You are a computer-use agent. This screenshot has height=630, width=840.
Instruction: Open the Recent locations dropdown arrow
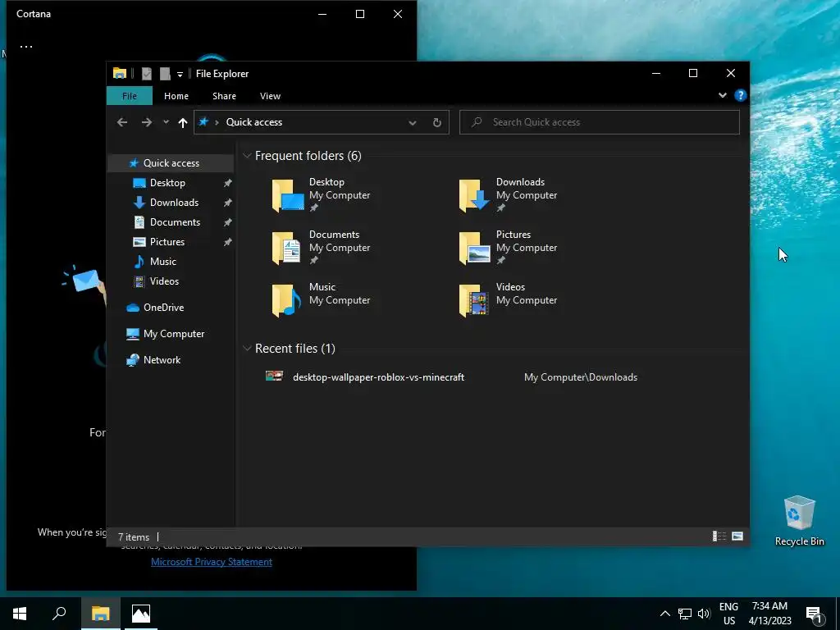[x=166, y=122]
